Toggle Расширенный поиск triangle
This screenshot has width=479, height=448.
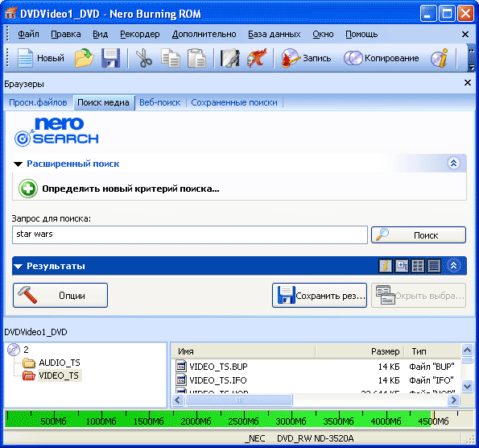19,164
